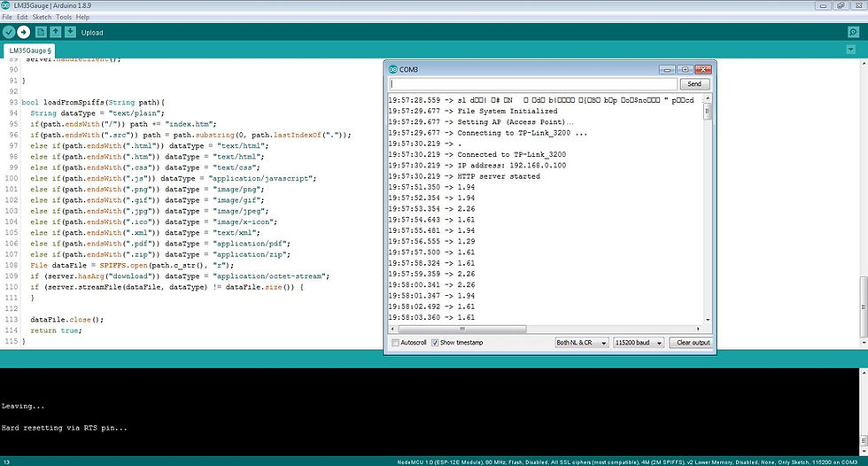Image resolution: width=868 pixels, height=466 pixels.
Task: Open a sketch with the up-arrow icon
Action: coord(55,32)
